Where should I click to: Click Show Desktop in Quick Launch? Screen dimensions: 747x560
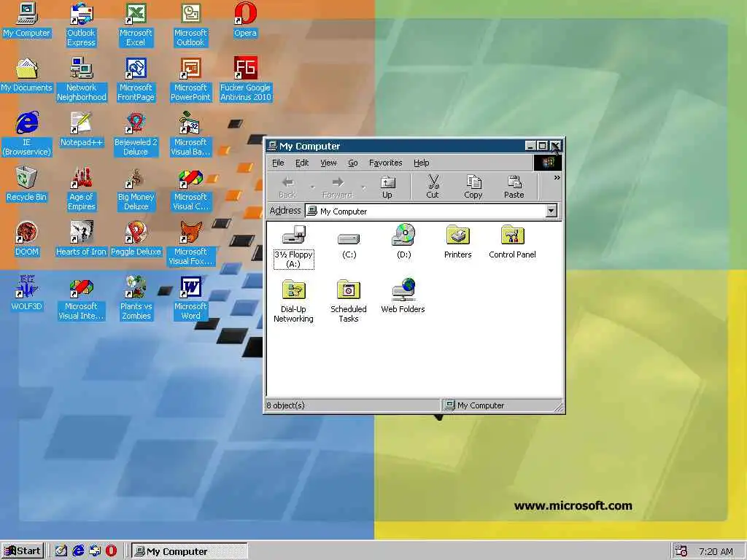61,551
